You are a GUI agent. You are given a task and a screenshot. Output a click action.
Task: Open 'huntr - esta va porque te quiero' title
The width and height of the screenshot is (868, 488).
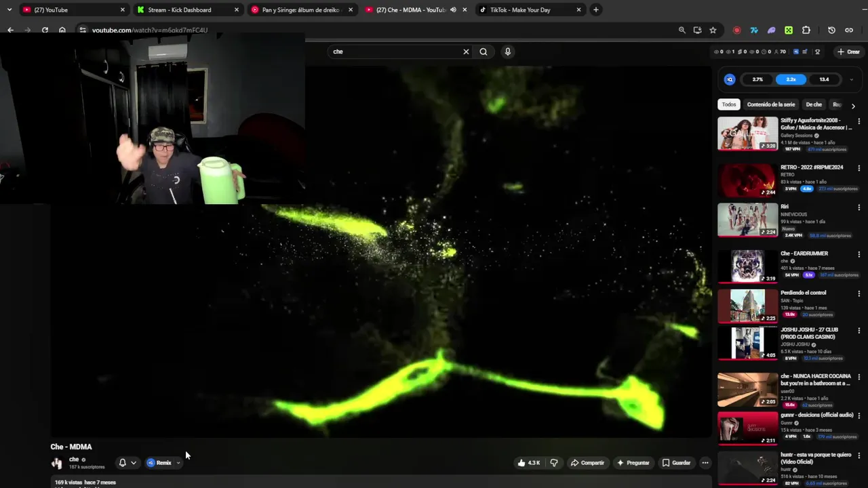pyautogui.click(x=816, y=458)
